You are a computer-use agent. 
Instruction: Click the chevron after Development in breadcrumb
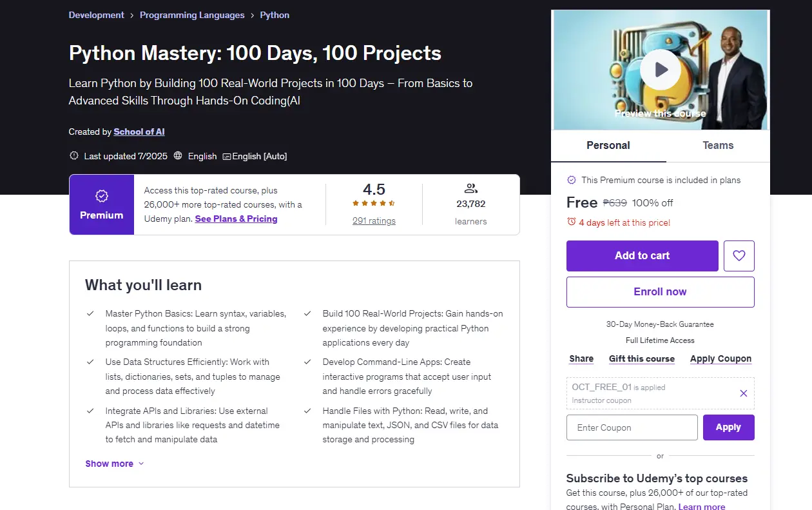(132, 15)
